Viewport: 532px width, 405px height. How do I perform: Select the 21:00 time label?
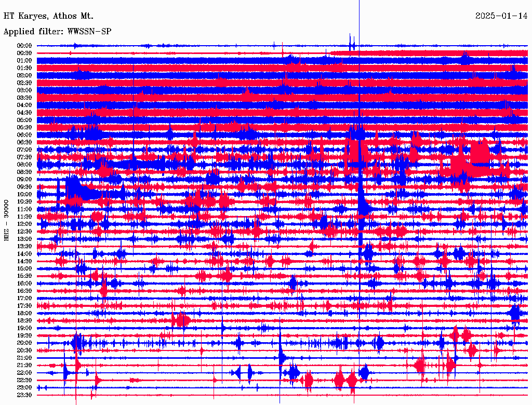point(24,358)
